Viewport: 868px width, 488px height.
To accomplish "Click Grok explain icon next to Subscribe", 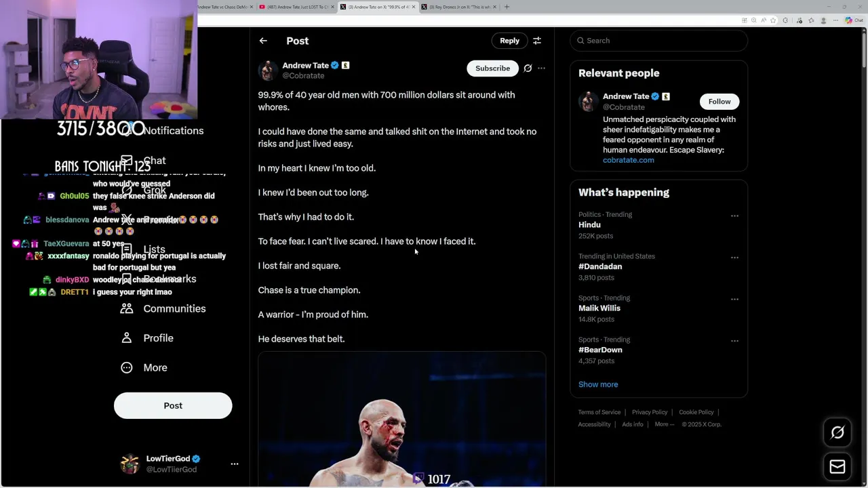I will tap(528, 68).
